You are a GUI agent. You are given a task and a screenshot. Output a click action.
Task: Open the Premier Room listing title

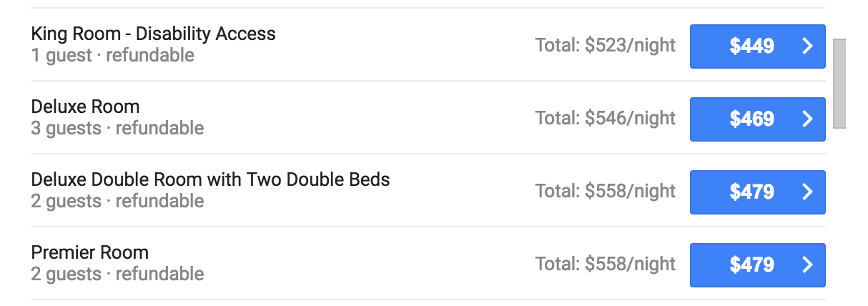coord(89,252)
